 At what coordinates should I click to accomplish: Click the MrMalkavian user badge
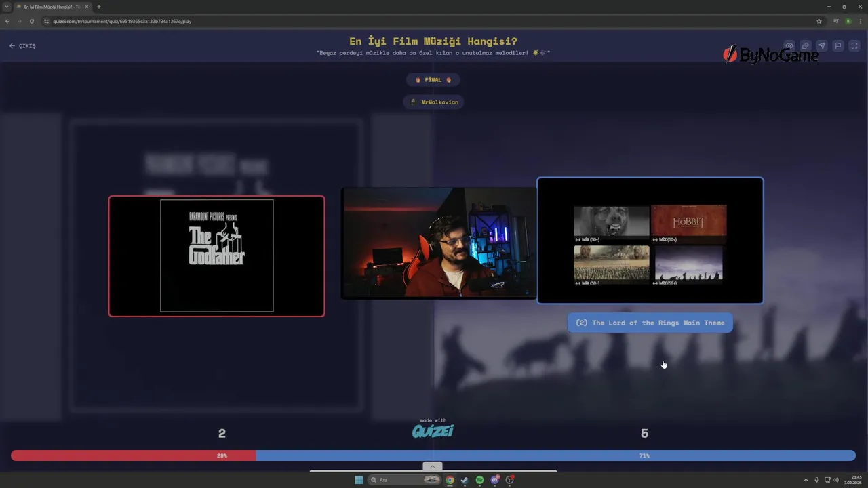tap(433, 102)
